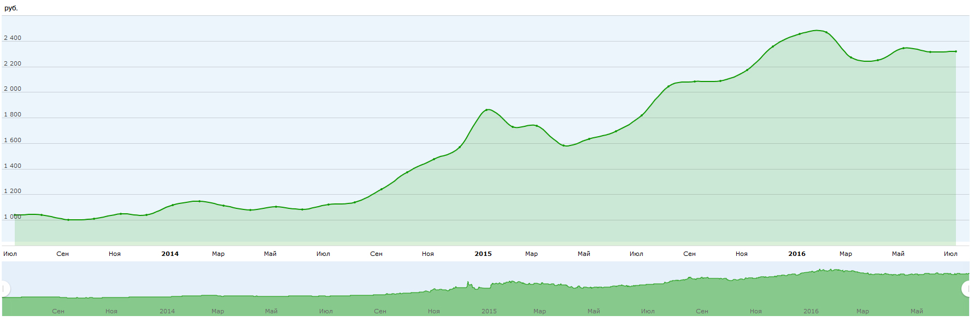Select the bold 2016 label on main axis
Screen dimensions: 980x327
pyautogui.click(x=797, y=254)
